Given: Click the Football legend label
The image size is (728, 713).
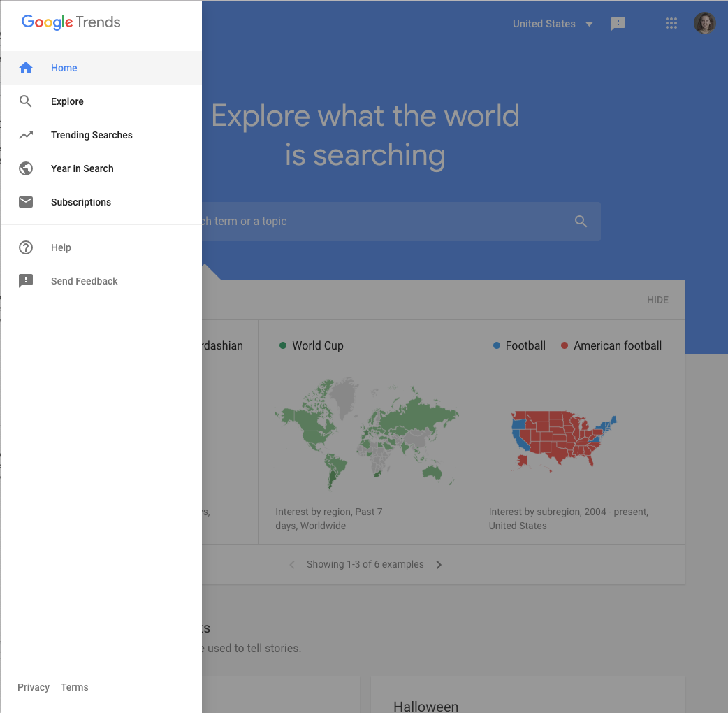Looking at the screenshot, I should coord(525,345).
